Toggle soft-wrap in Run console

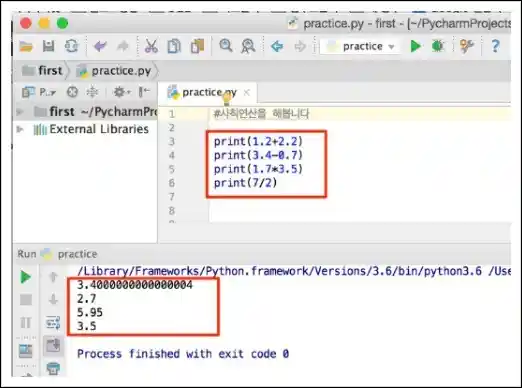pyautogui.click(x=53, y=322)
